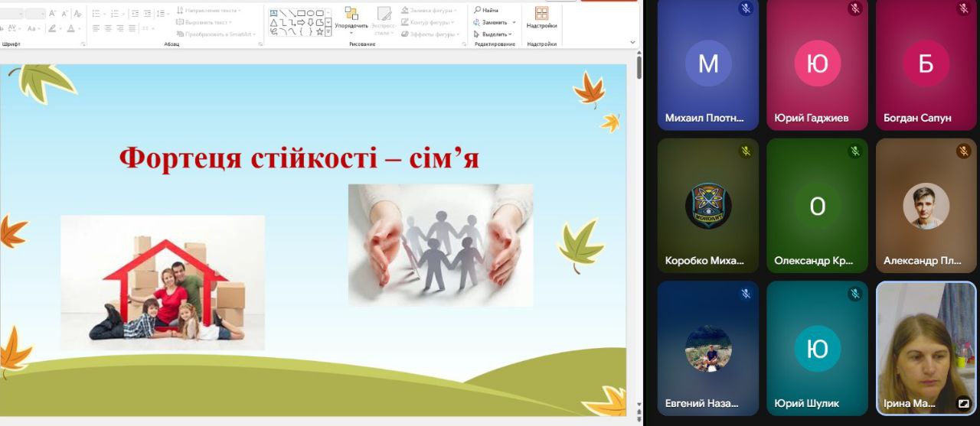The width and height of the screenshot is (980, 426).
Task: Click the picture-in-picture icon on Ірина's tile
Action: (x=963, y=403)
